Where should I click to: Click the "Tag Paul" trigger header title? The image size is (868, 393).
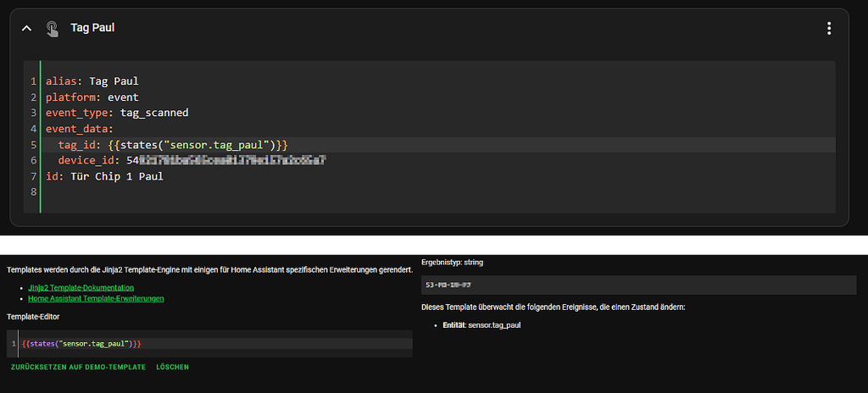(92, 28)
